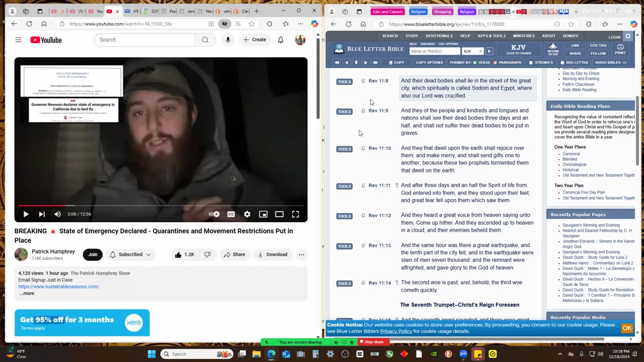Click Patrick Humphrey channel name
The height and width of the screenshot is (362, 644).
[x=53, y=251]
